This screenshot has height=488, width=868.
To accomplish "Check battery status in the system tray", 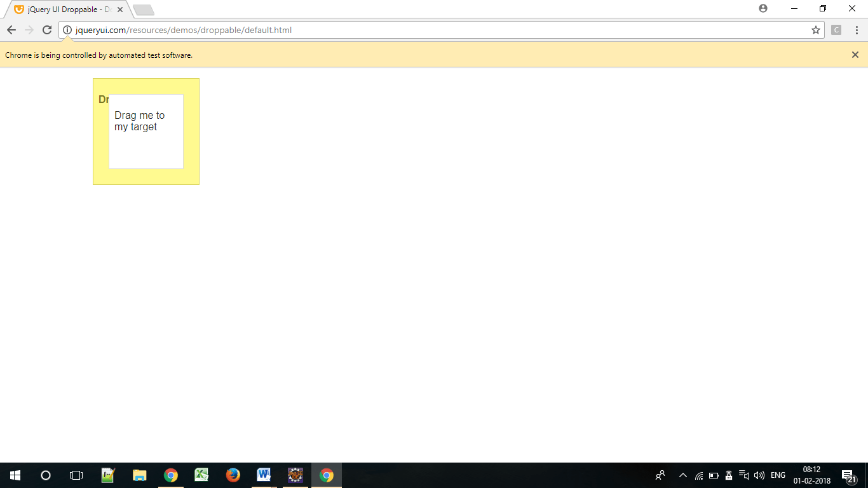I will (x=713, y=475).
